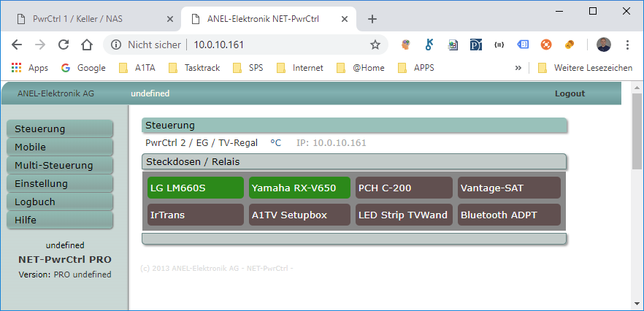
Task: Click the page scrollbar down arrow
Action: tap(637, 304)
